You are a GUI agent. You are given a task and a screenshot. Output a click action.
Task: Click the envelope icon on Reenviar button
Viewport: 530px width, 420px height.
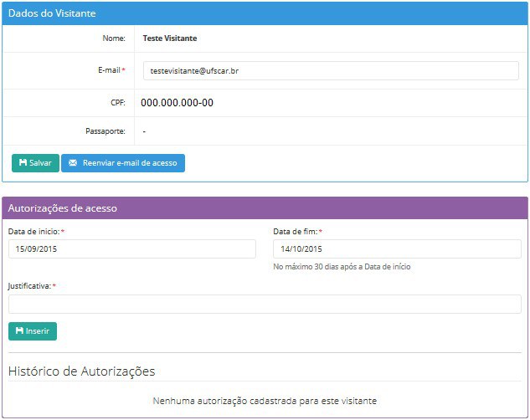pyautogui.click(x=73, y=163)
